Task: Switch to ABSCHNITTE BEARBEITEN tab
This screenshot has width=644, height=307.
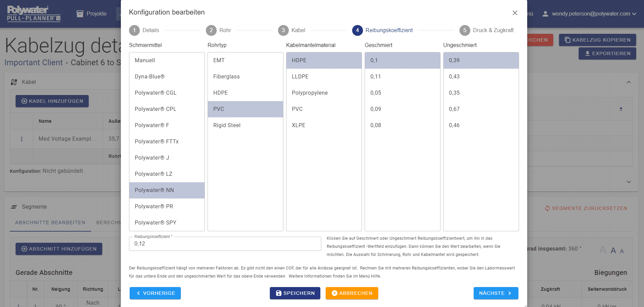Action: click(50, 222)
